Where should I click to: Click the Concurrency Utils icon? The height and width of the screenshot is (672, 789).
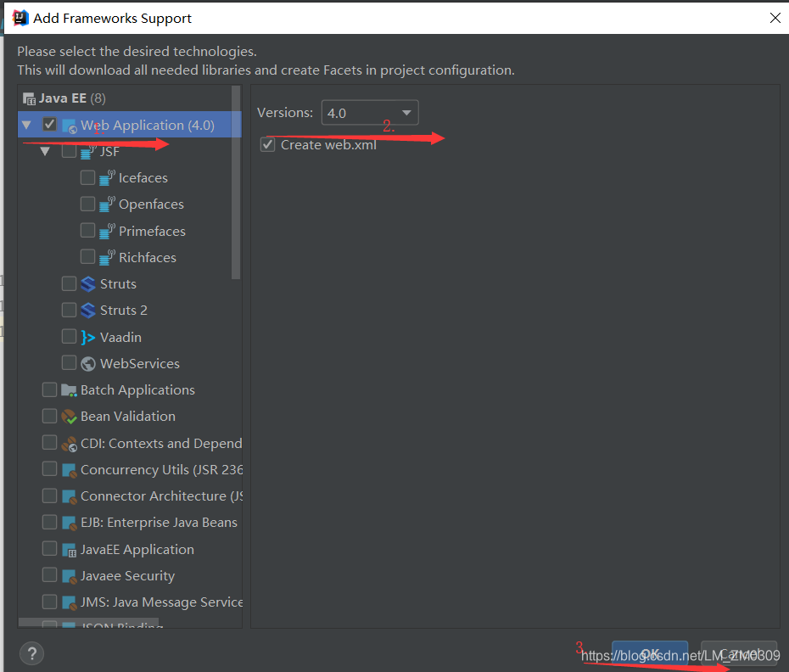click(69, 470)
